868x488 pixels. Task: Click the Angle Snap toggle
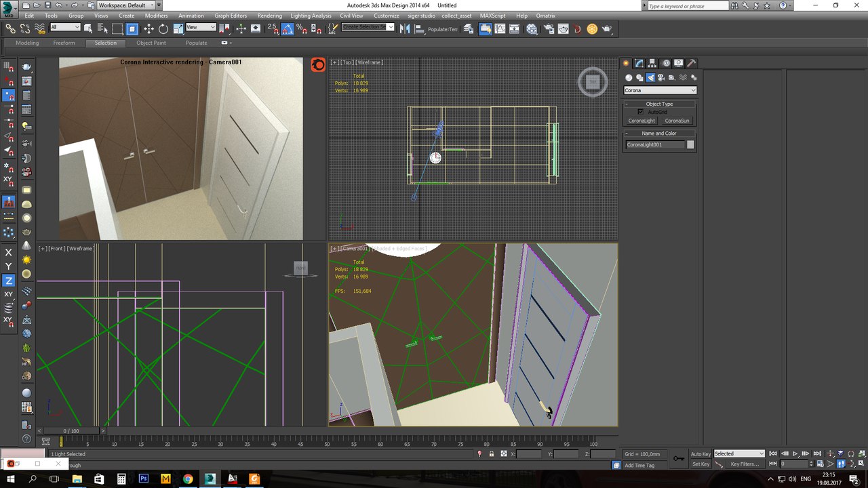(288, 28)
